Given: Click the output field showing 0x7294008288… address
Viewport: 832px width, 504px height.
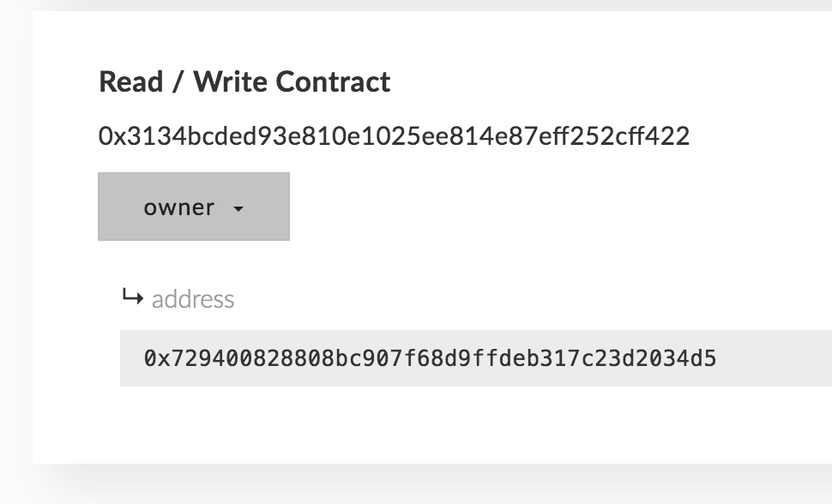Looking at the screenshot, I should click(476, 358).
